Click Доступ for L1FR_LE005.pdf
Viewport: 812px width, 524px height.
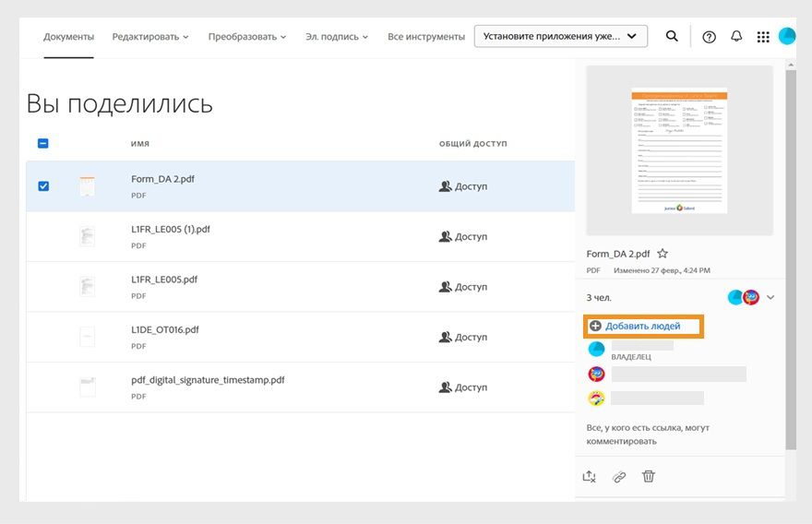pyautogui.click(x=463, y=287)
